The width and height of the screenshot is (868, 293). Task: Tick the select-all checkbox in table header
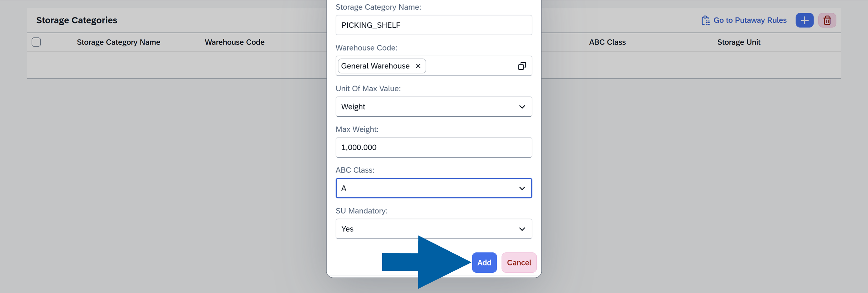pos(36,42)
